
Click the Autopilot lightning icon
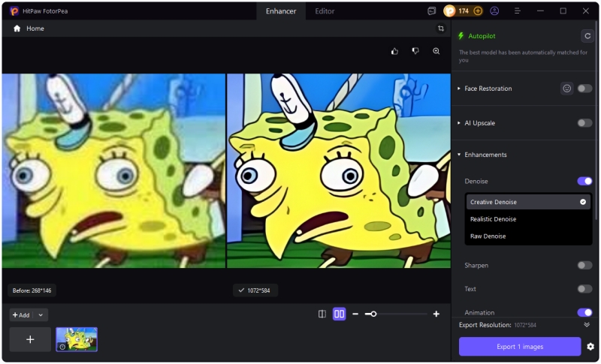tap(461, 36)
